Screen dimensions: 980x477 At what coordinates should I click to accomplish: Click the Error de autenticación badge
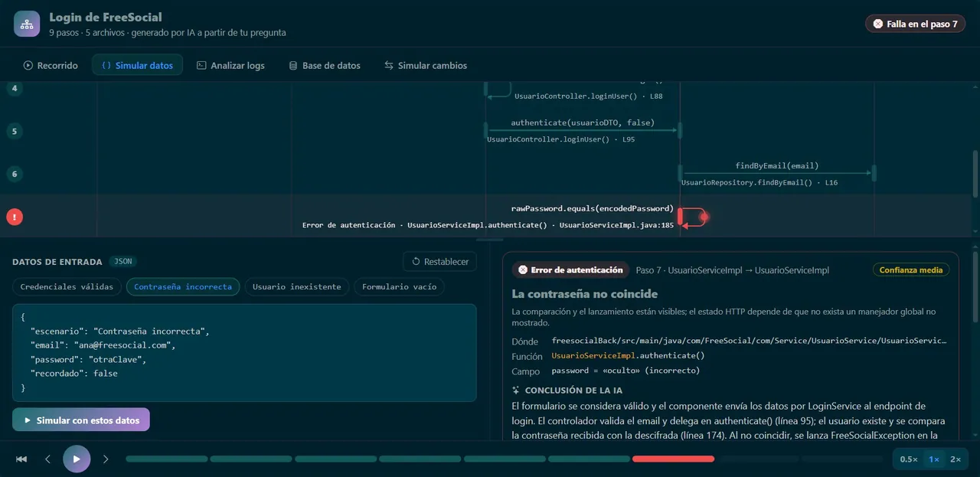click(570, 270)
